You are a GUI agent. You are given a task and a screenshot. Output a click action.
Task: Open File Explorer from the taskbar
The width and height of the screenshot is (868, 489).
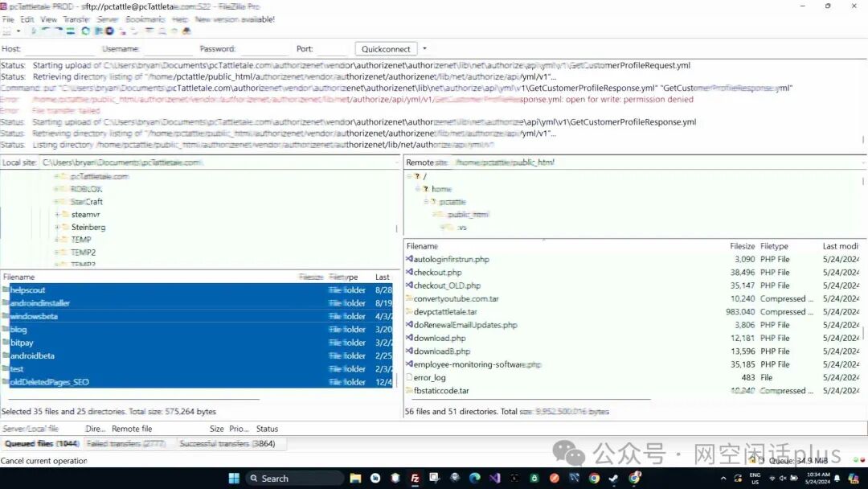point(355,478)
